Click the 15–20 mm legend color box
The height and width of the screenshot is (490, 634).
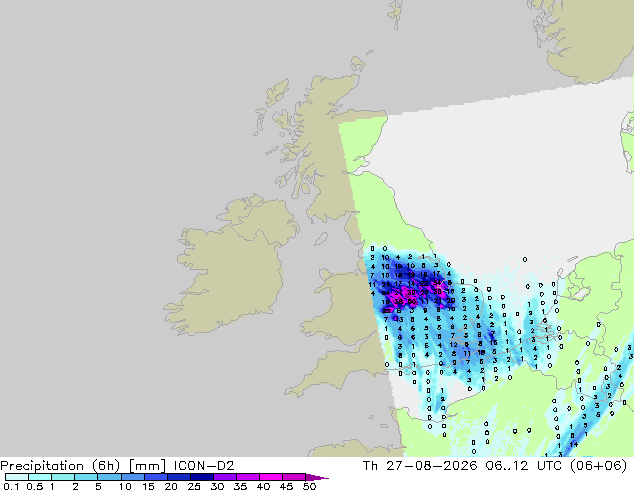coord(156,477)
